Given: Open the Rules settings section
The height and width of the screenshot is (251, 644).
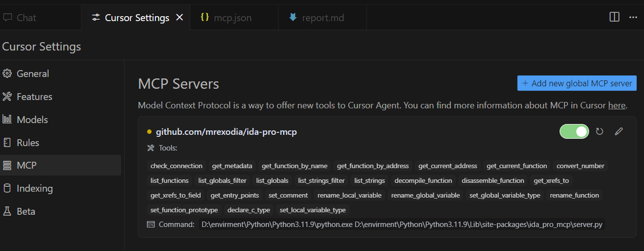Looking at the screenshot, I should [27, 143].
